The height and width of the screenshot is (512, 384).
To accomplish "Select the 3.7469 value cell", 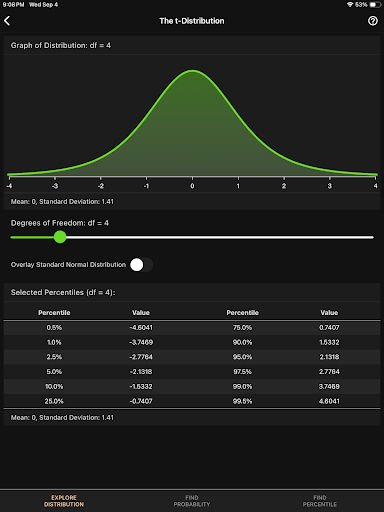I will [329, 387].
